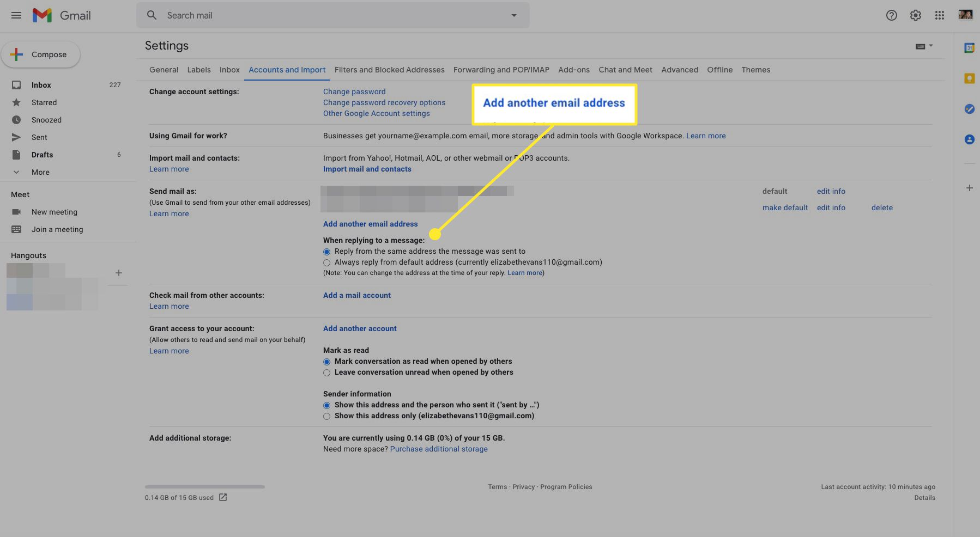Click the Inbox folder icon
Viewport: 980px width, 537px height.
click(x=16, y=85)
